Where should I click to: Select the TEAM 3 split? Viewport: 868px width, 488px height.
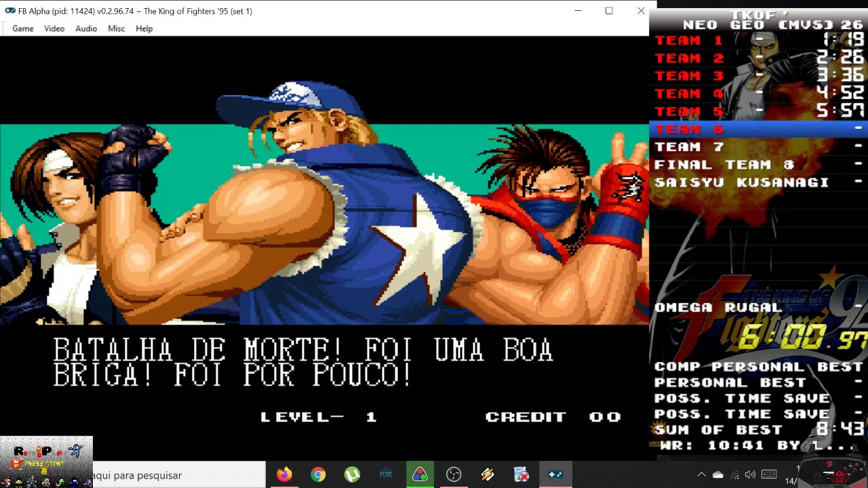(x=758, y=76)
